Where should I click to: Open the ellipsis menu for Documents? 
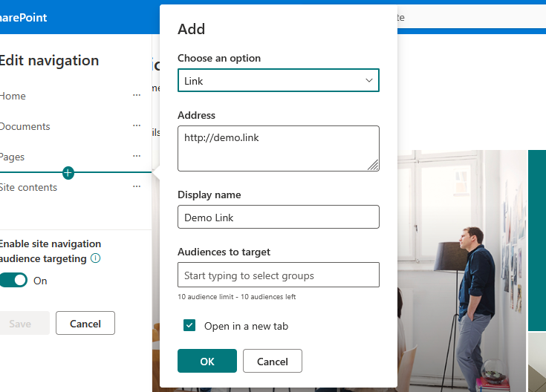[x=137, y=125]
